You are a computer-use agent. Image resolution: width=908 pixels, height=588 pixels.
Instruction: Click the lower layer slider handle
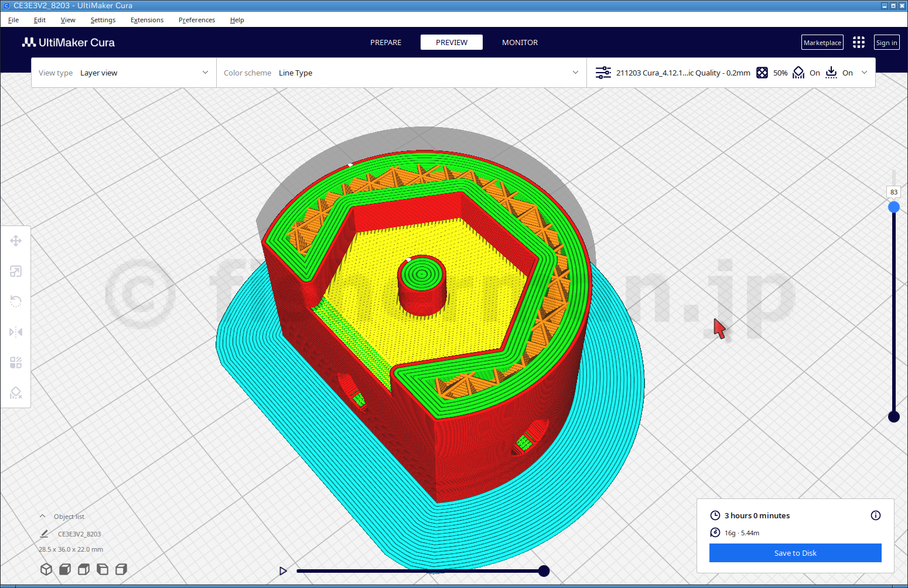coord(894,416)
